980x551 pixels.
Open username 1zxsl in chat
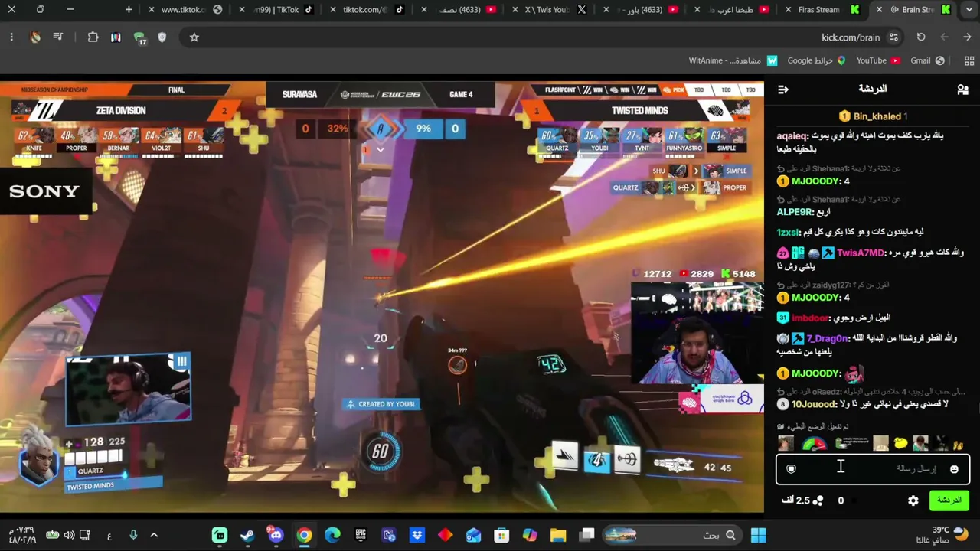[789, 232]
